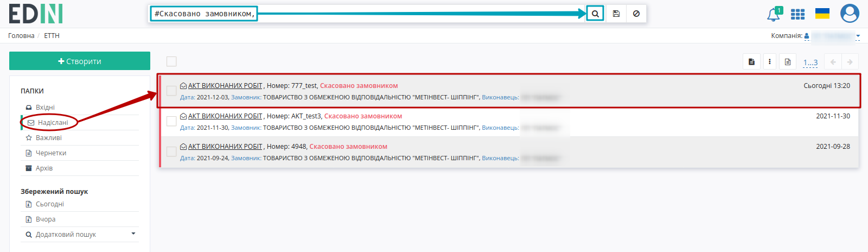The height and width of the screenshot is (252, 868).
Task: Open the notifications bell
Action: click(x=774, y=15)
